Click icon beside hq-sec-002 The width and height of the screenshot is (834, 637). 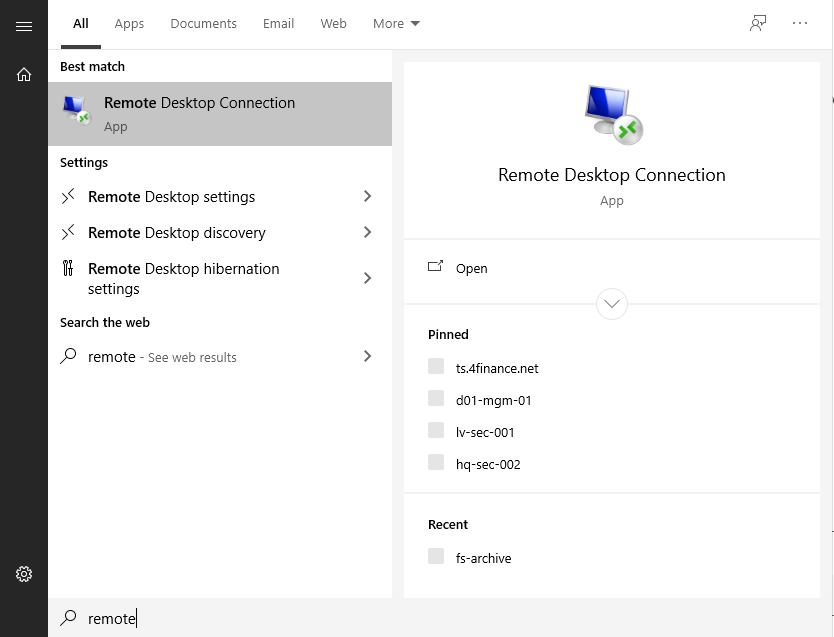coord(436,462)
